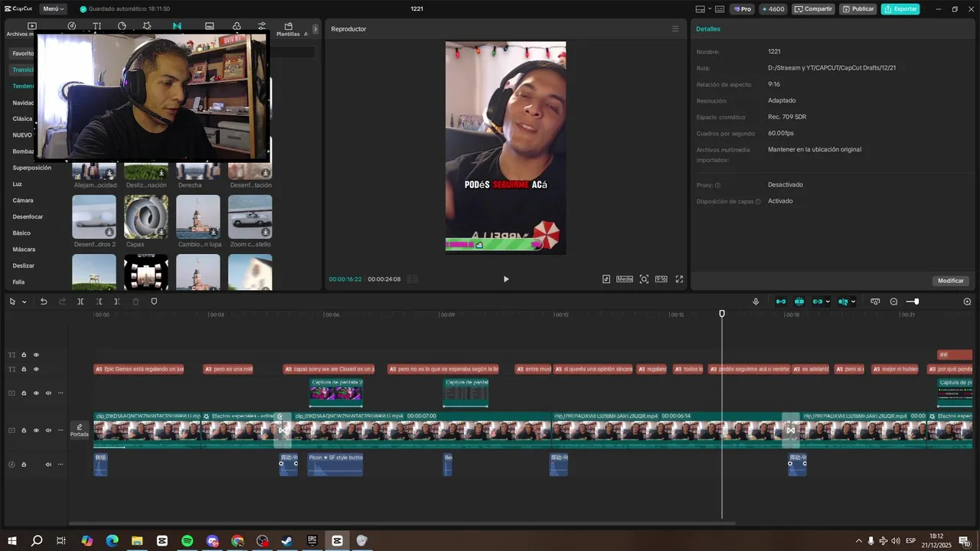Select the Desenfocar transitions category
Image resolution: width=980 pixels, height=551 pixels.
click(x=28, y=217)
